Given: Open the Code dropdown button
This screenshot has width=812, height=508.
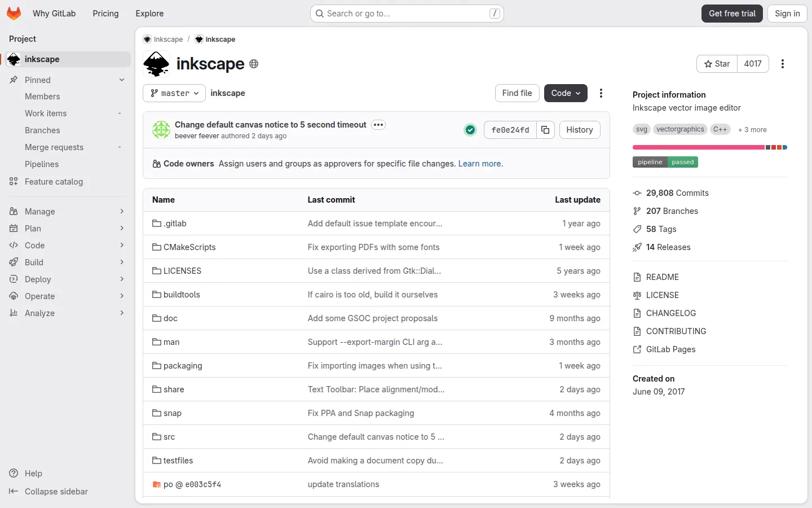Looking at the screenshot, I should pyautogui.click(x=566, y=93).
